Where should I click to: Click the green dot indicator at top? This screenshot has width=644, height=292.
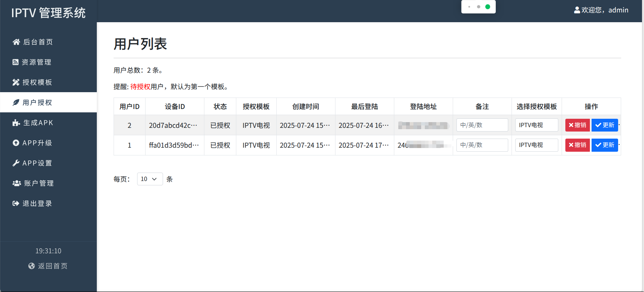click(x=488, y=7)
